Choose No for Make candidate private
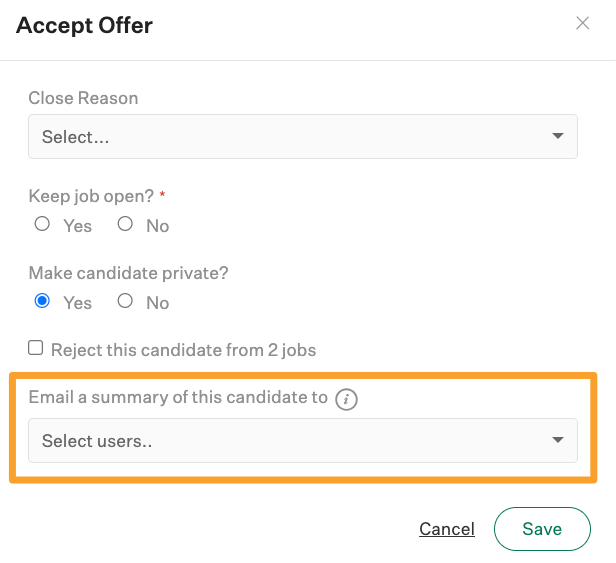 point(125,301)
